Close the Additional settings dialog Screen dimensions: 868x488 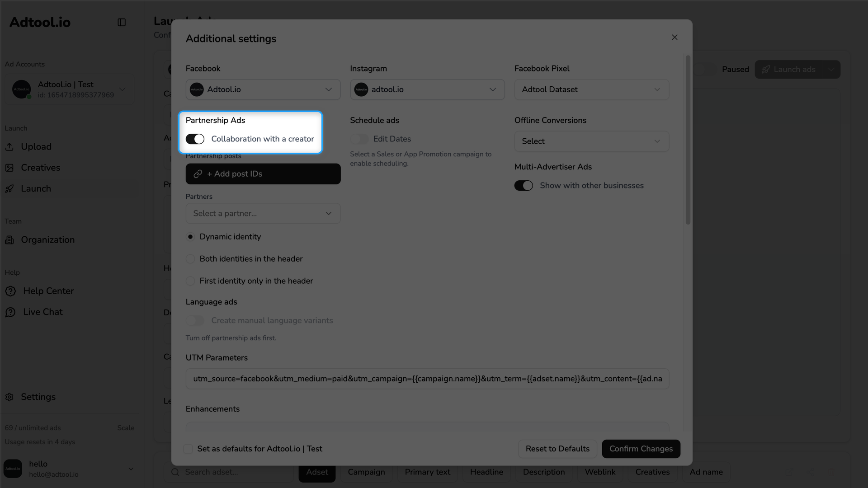point(675,37)
